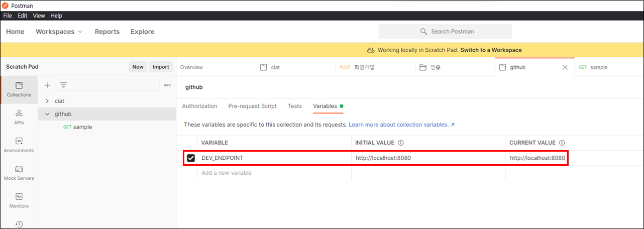Open Reports in top navigation

(107, 32)
